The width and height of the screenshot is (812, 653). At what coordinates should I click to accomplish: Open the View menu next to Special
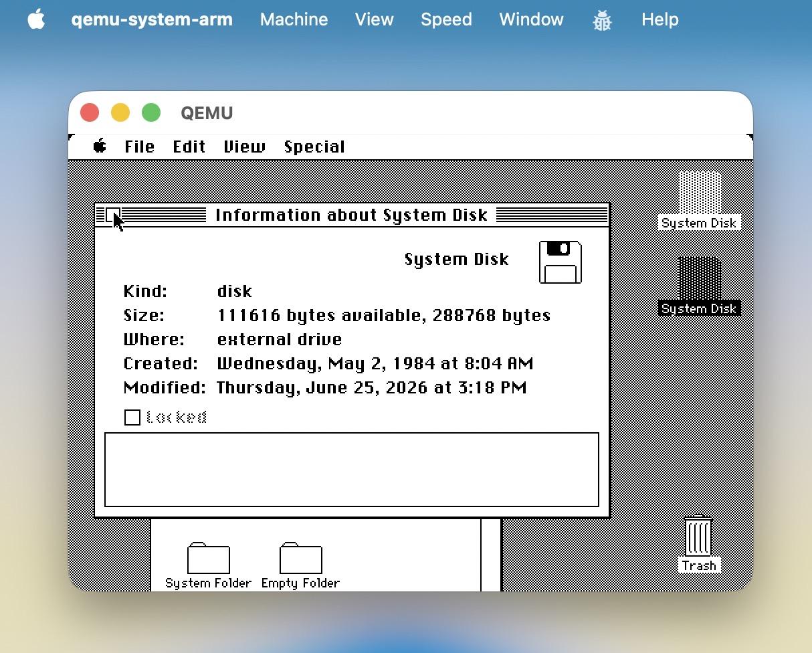(x=244, y=147)
